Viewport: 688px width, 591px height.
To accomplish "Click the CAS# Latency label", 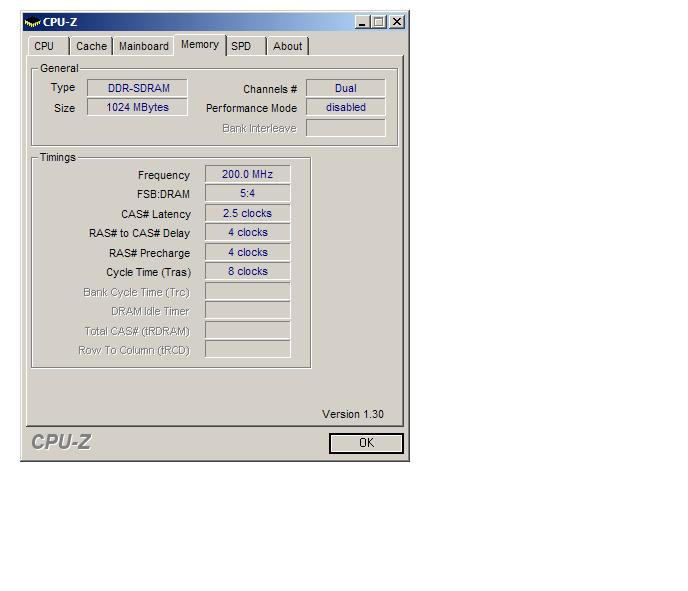I will 156,214.
